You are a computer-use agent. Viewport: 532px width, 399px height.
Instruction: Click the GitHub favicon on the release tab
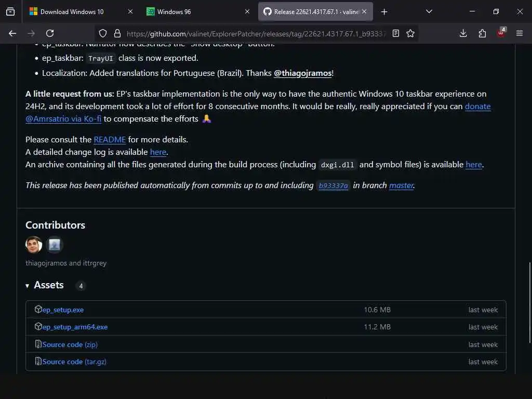[268, 11]
